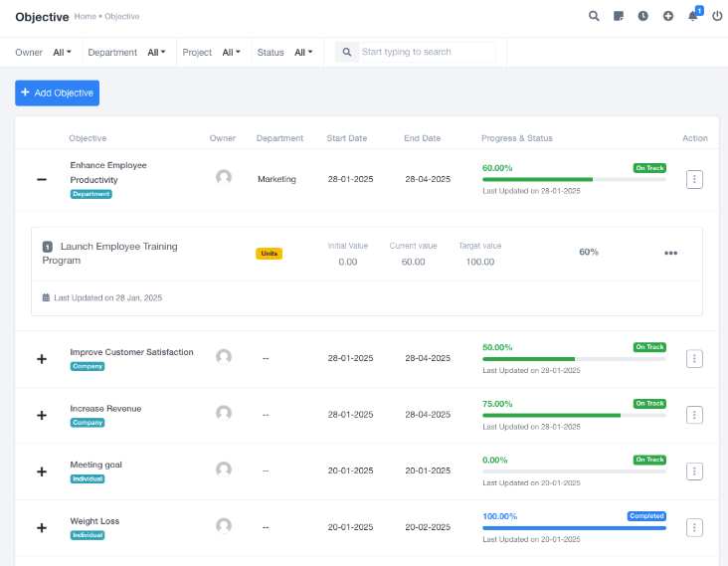Viewport: 728px width, 566px height.
Task: Expand the Improve Customer Satisfaction objective
Action: click(42, 358)
